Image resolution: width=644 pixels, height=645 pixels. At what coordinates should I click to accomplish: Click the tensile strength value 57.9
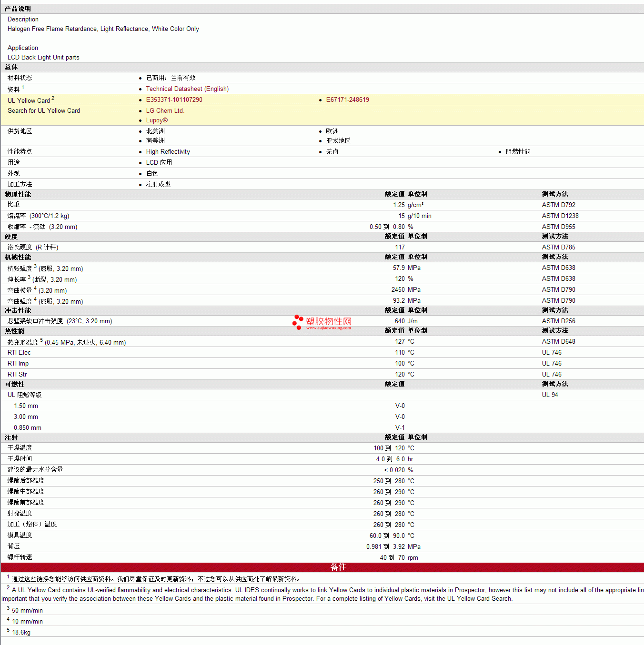click(x=399, y=268)
